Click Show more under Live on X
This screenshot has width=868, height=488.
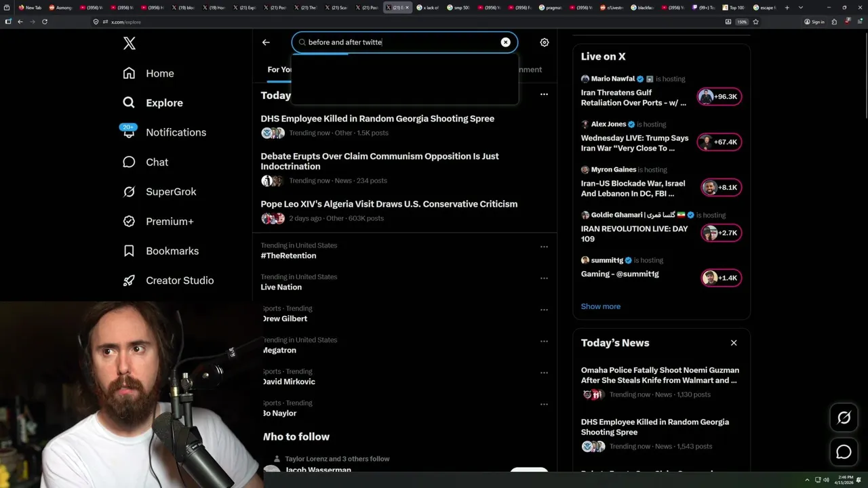(x=600, y=306)
